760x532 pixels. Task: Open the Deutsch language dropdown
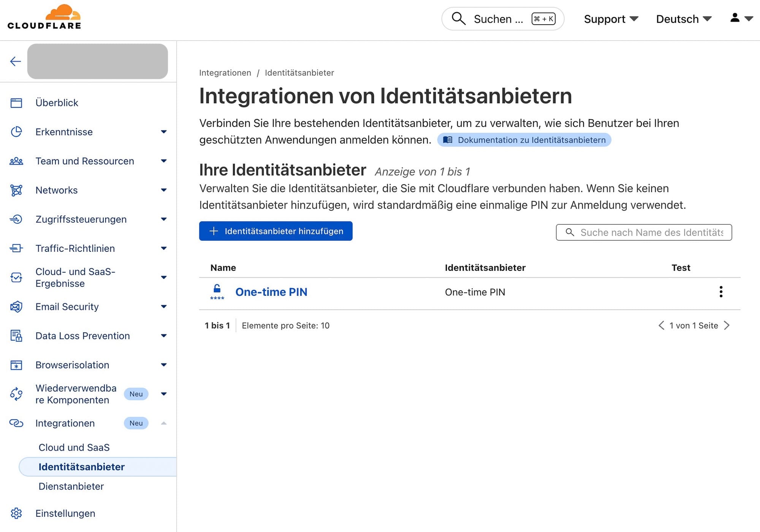click(x=683, y=19)
